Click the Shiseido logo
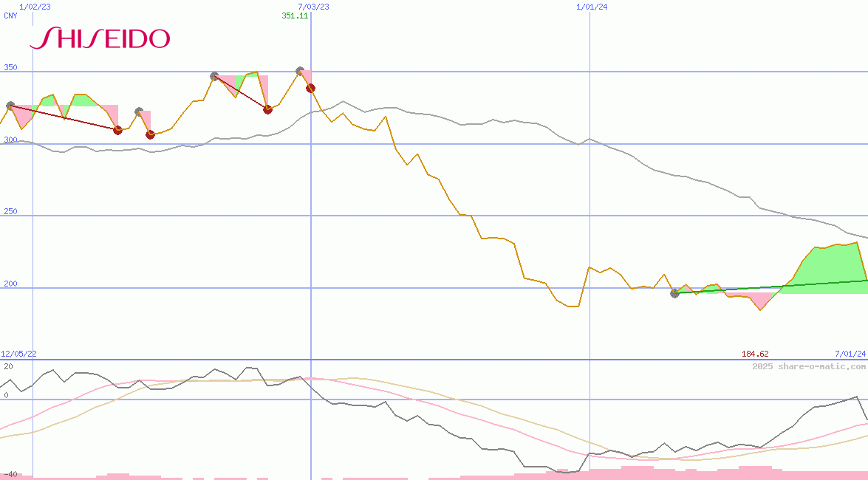 100,38
